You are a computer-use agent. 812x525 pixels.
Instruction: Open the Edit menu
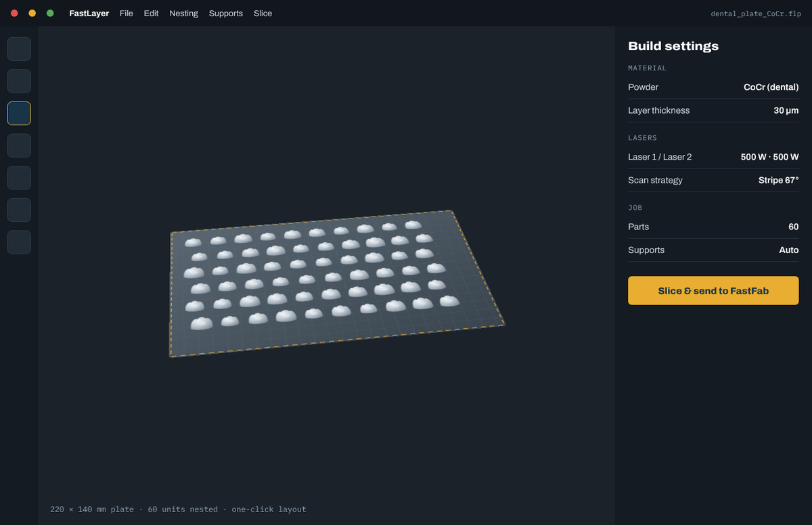(152, 14)
